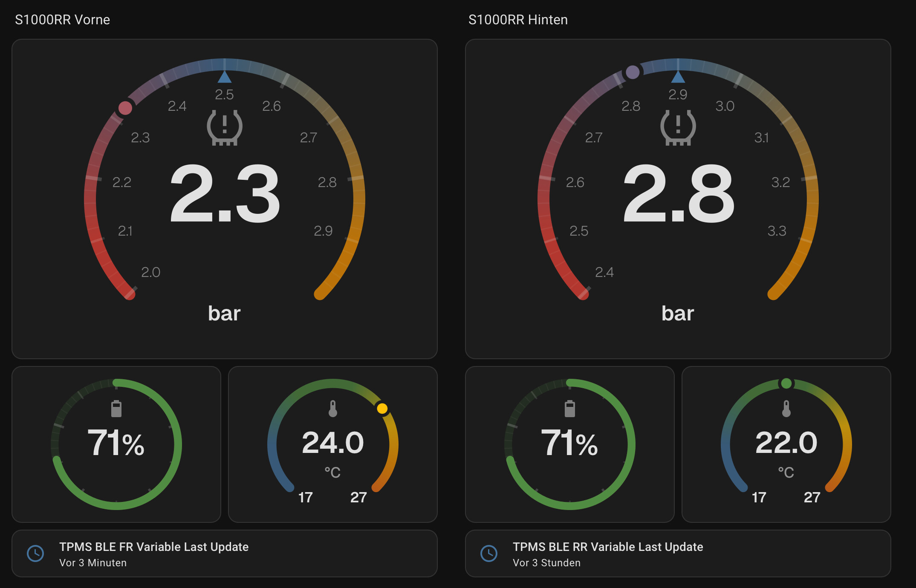The image size is (916, 588).
Task: Click the red indicator dot on Vorne gauge
Action: 125,108
